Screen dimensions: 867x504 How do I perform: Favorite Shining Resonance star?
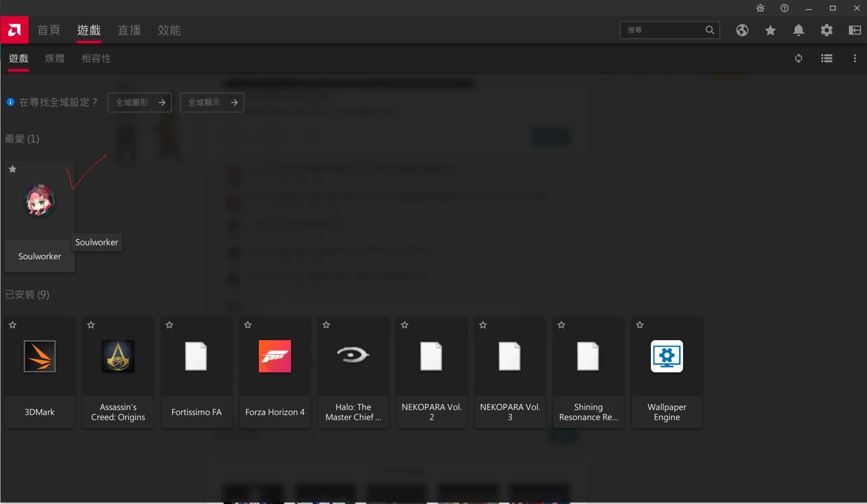561,325
